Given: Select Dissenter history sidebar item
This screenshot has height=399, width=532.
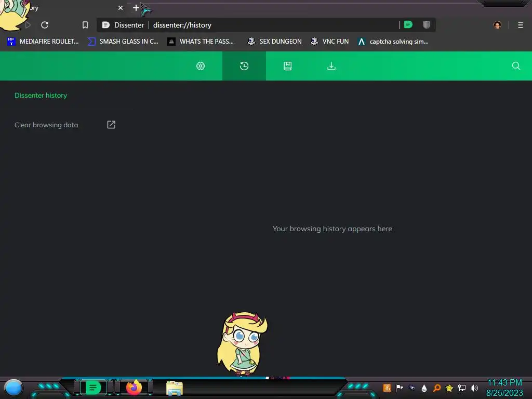Looking at the screenshot, I should tap(41, 96).
